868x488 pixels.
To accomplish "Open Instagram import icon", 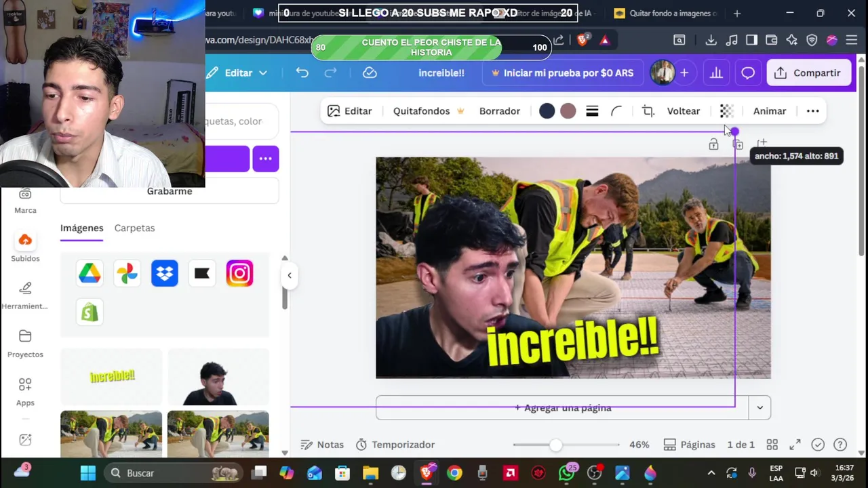I will 239,273.
